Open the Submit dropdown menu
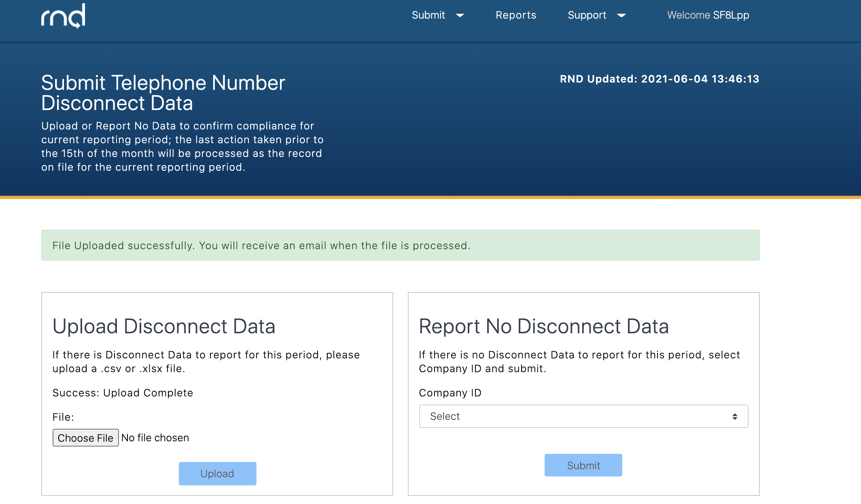 [428, 15]
